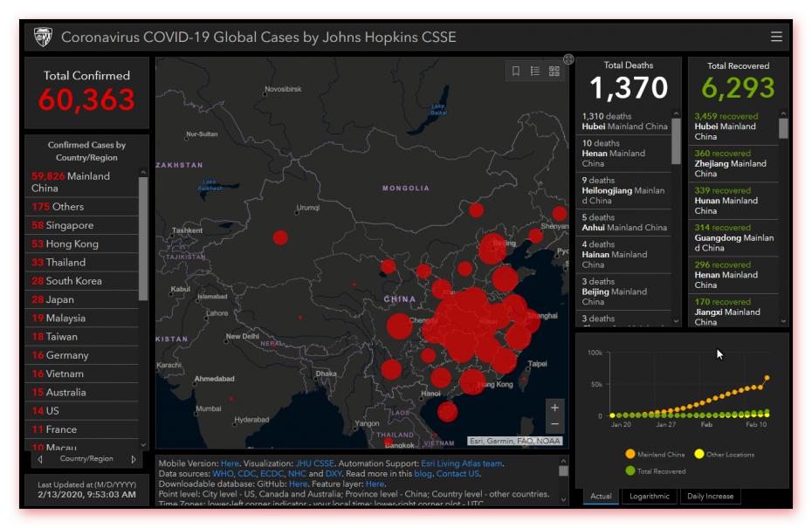The image size is (812, 528).
Task: Select '18 Taiwan' in country list
Action: [x=82, y=337]
